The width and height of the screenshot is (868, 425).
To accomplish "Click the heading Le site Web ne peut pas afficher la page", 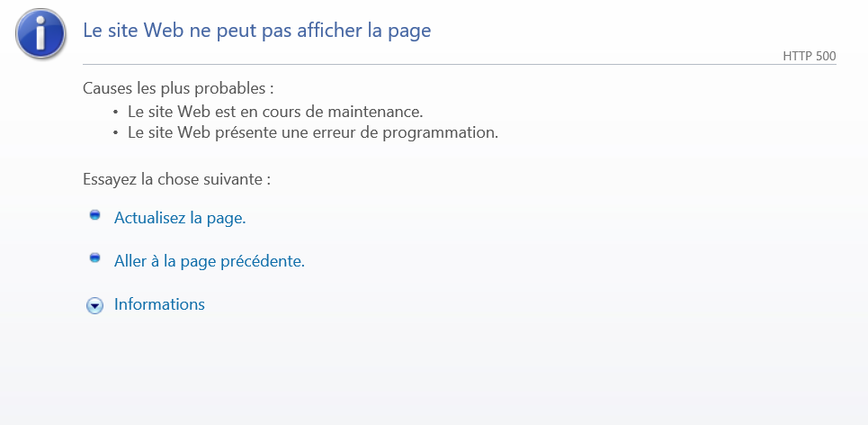I will [x=257, y=30].
